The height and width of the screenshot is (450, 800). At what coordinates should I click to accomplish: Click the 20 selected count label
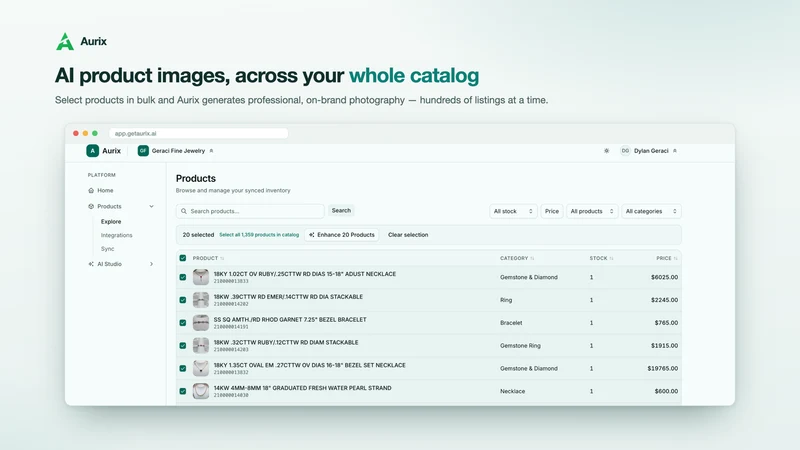coord(198,235)
